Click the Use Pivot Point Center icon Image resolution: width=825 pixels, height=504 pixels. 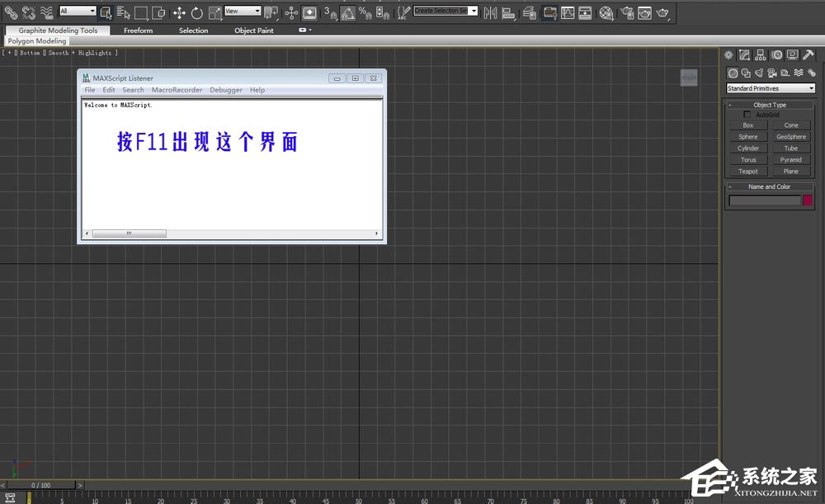click(x=271, y=12)
